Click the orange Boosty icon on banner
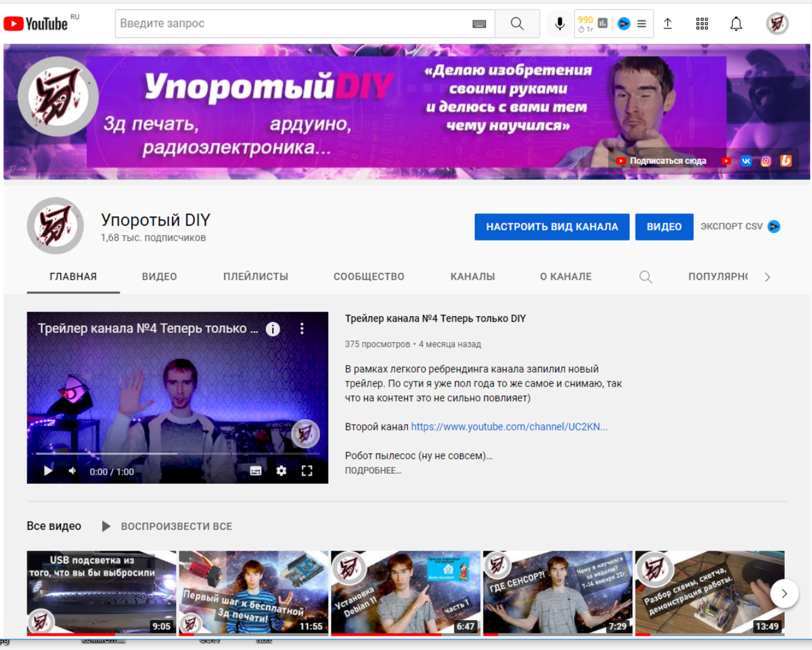 tap(786, 160)
